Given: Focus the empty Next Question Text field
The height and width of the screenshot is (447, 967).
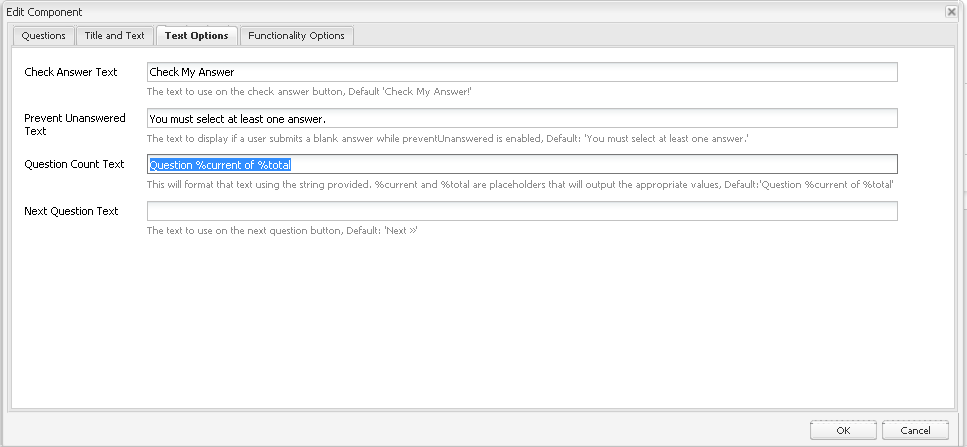Looking at the screenshot, I should pos(521,211).
